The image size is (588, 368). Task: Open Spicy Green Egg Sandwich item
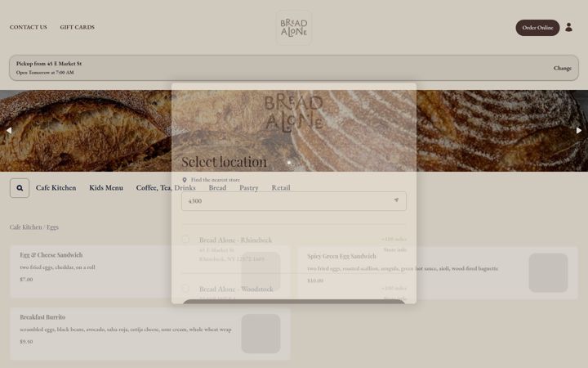tap(437, 273)
